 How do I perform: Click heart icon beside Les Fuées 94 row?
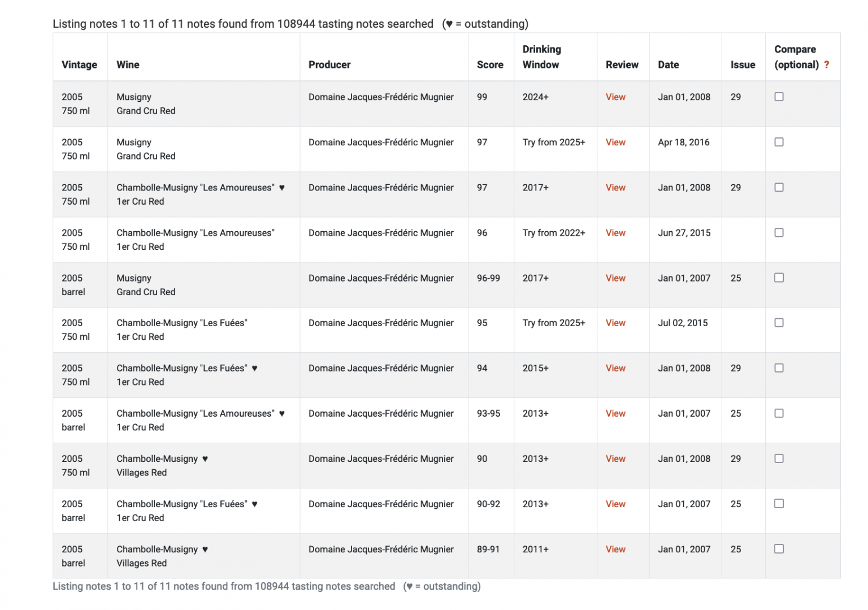click(x=255, y=369)
